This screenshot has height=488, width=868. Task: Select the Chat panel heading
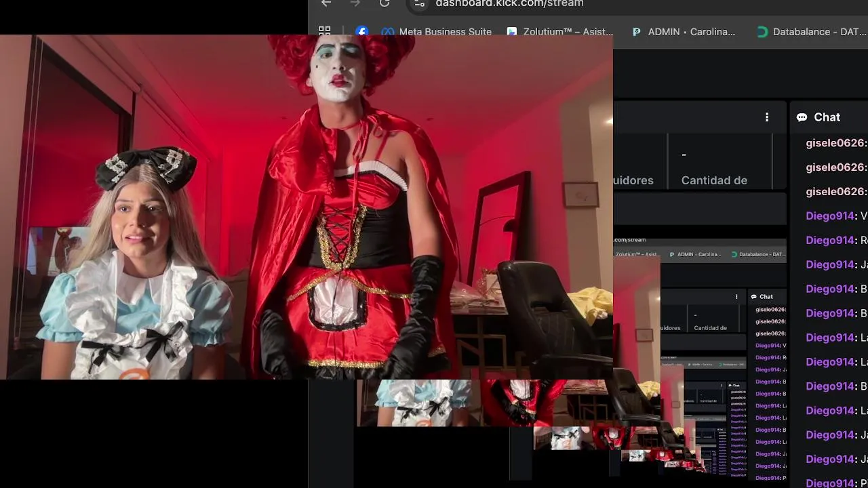(x=827, y=117)
